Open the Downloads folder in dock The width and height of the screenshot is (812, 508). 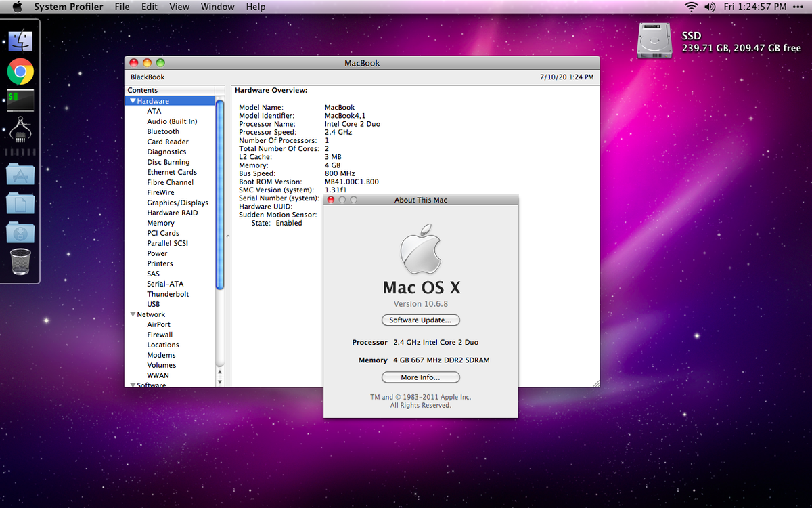pos(20,232)
